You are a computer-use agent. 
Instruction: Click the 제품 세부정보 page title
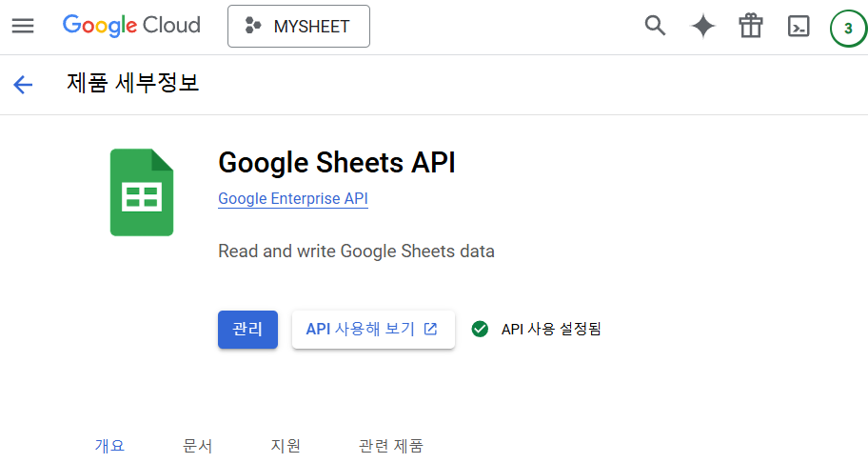point(133,83)
